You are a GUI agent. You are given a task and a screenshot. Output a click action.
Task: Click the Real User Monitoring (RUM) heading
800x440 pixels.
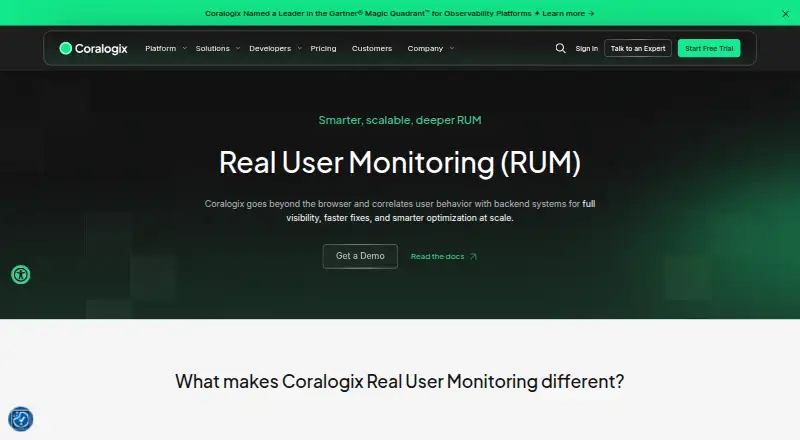tap(400, 163)
